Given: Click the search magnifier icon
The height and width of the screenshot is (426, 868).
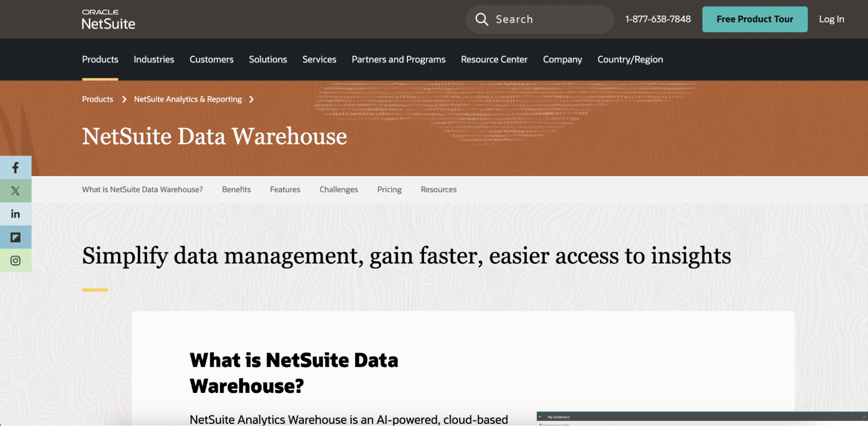Looking at the screenshot, I should pyautogui.click(x=482, y=19).
